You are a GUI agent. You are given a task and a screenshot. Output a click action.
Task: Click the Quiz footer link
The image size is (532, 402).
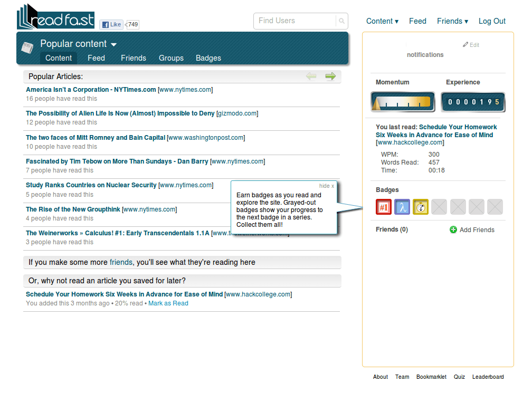459,377
